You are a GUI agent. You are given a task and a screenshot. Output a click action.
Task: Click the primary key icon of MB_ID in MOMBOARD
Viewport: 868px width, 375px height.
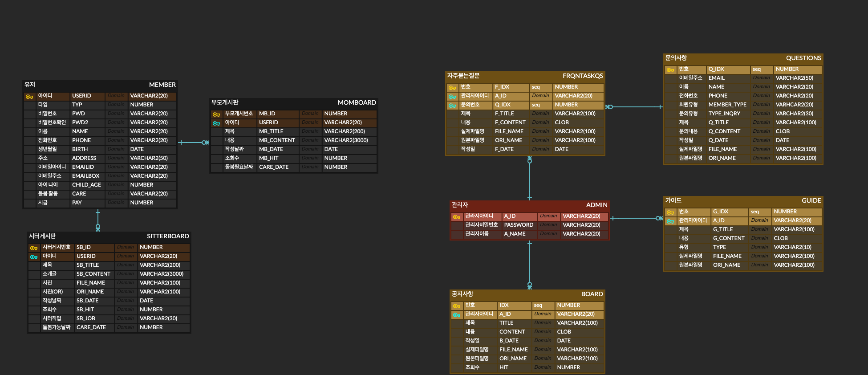(x=216, y=114)
